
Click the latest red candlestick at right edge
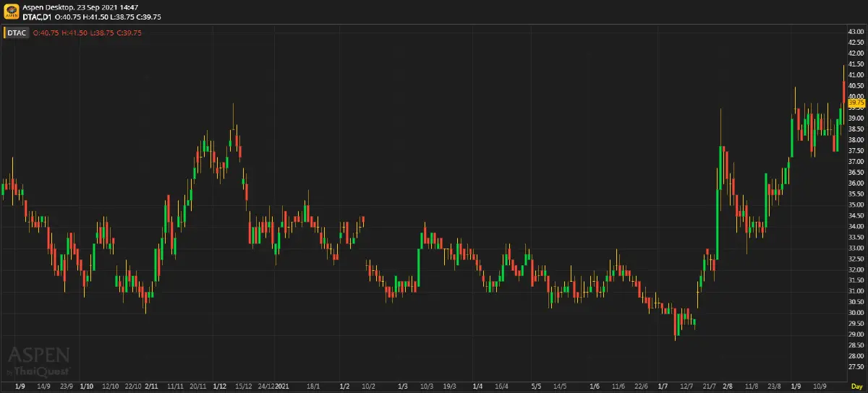844,92
